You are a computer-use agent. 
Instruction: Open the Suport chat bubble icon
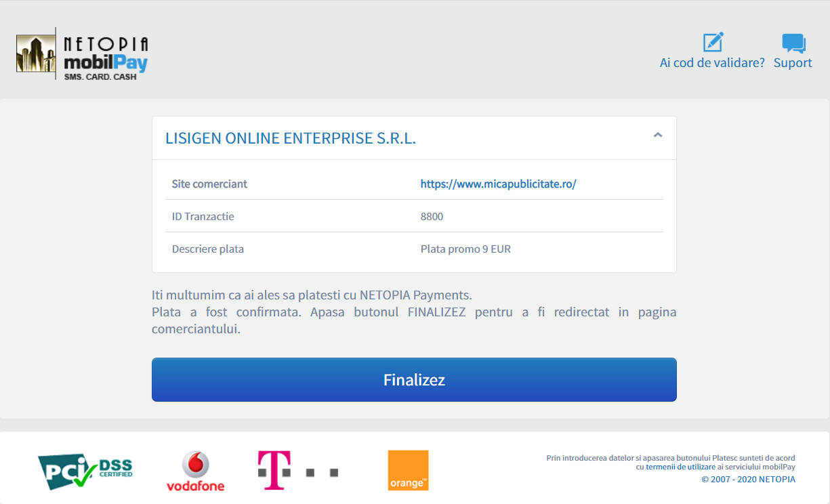[793, 43]
